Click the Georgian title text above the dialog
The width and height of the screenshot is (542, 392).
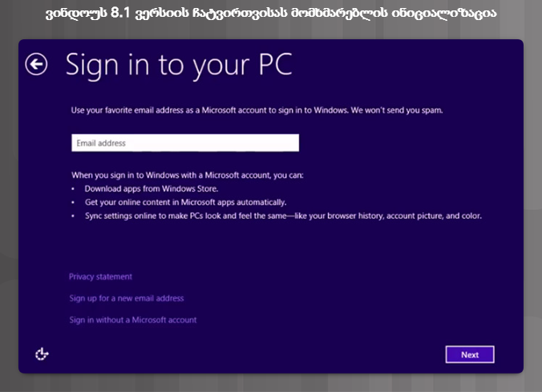coord(271,14)
